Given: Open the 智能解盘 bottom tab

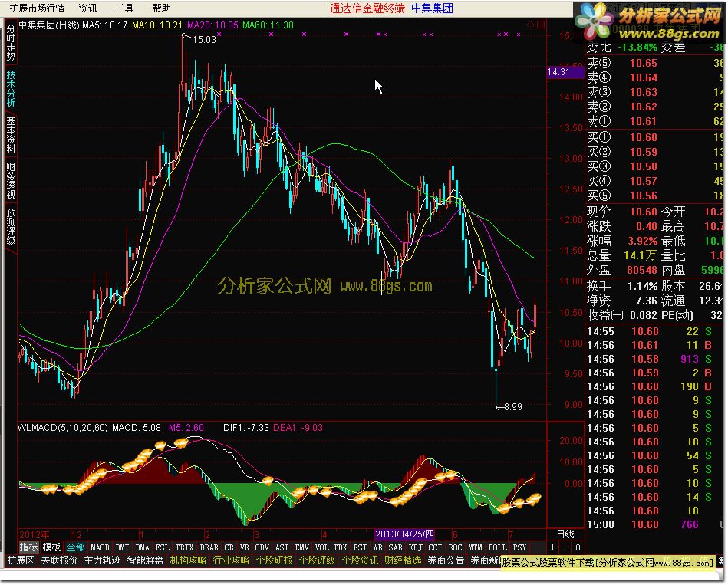Looking at the screenshot, I should (x=145, y=560).
